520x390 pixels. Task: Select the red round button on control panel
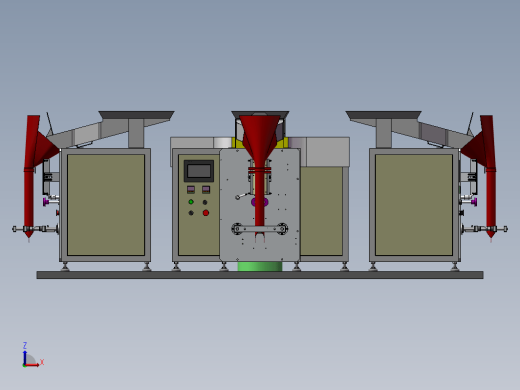pyautogui.click(x=206, y=213)
